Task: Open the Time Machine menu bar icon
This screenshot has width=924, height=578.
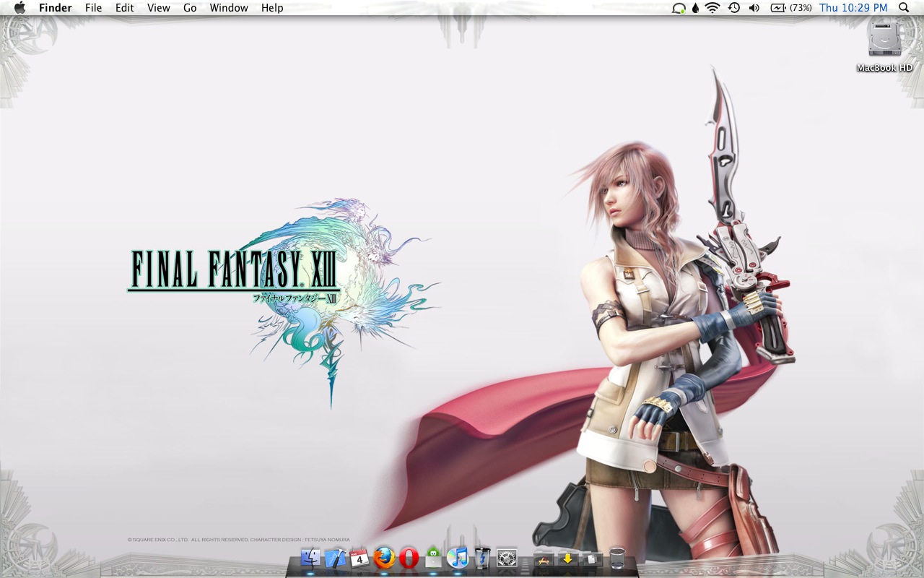Action: point(734,8)
